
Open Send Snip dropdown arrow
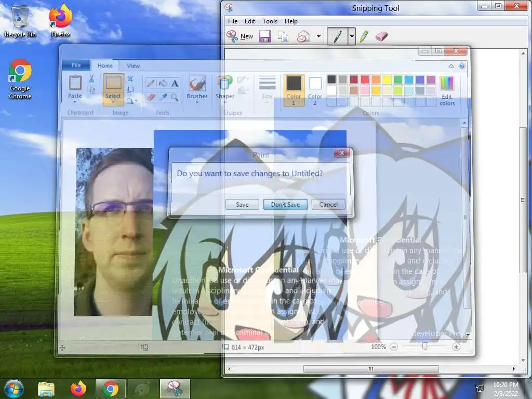[x=318, y=36]
